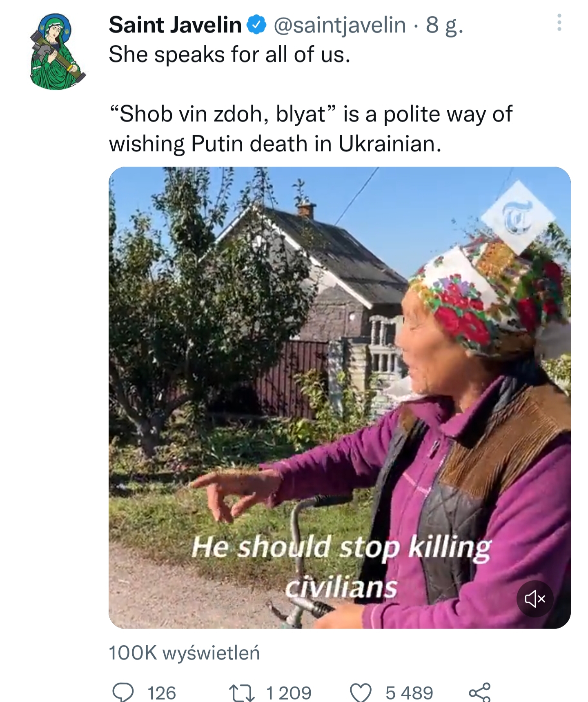The height and width of the screenshot is (702, 588).
Task: Click the 126 replies count
Action: (162, 693)
